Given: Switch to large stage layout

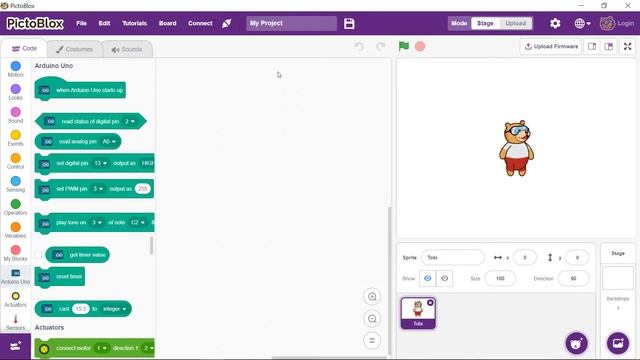Looking at the screenshot, I should pos(609,47).
